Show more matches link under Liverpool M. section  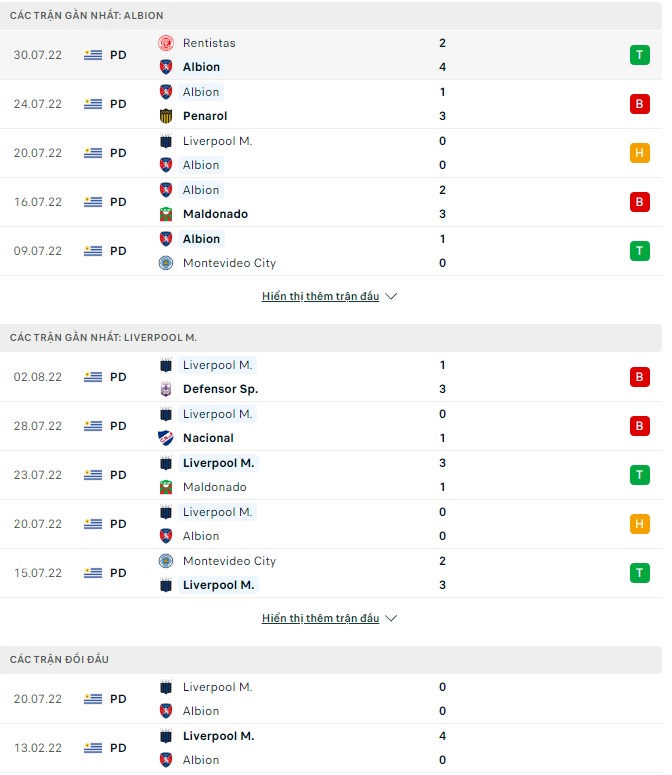[x=320, y=619]
